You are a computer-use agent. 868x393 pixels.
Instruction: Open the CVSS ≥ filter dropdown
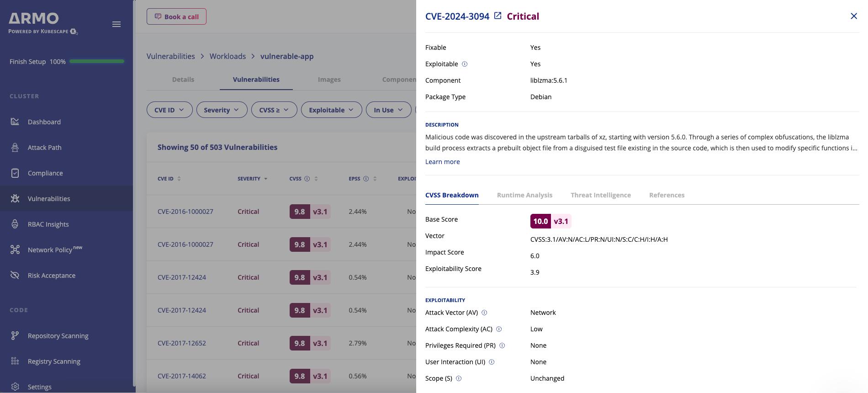(x=274, y=110)
